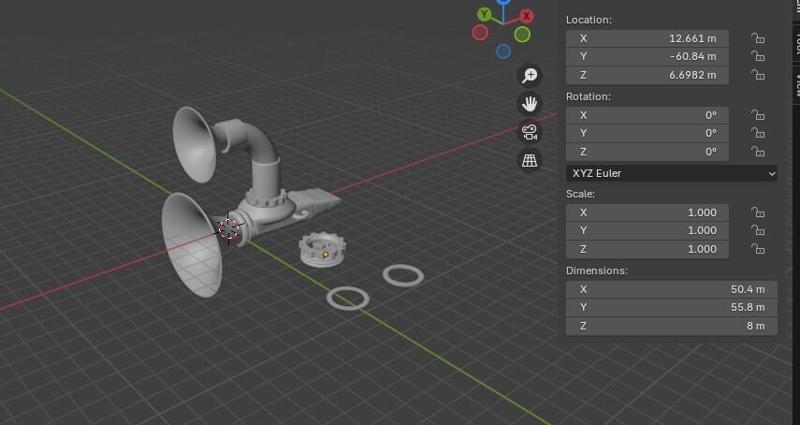Click the negative Z axis blue gizmo circle

pyautogui.click(x=504, y=52)
